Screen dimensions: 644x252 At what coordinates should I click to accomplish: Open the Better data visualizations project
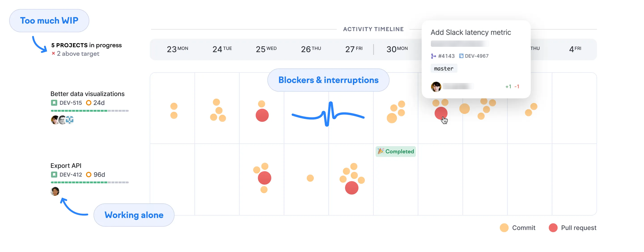click(87, 94)
